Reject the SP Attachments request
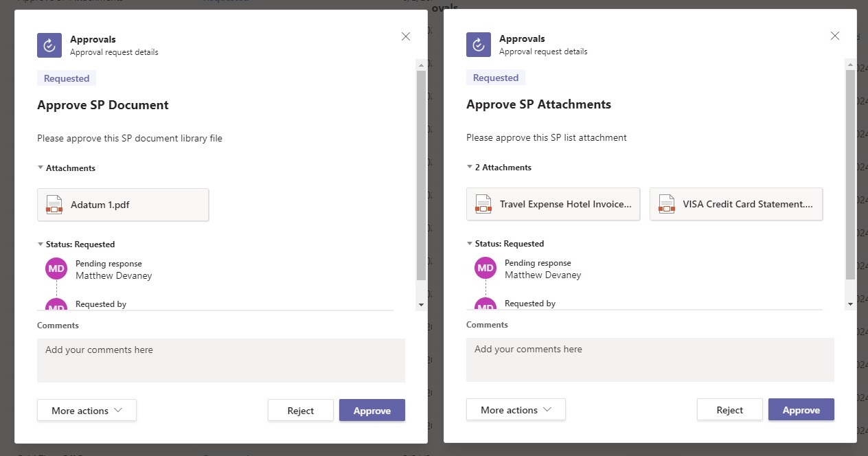This screenshot has width=868, height=456. [x=729, y=409]
